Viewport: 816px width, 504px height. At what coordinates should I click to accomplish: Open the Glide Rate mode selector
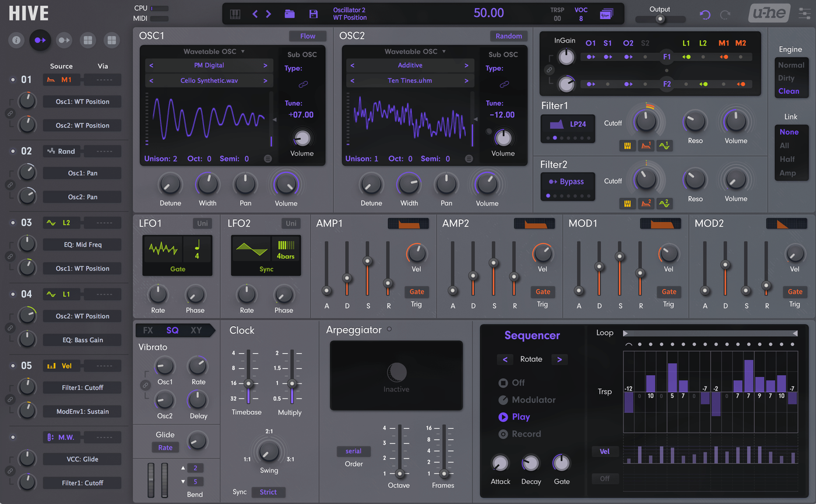(165, 447)
